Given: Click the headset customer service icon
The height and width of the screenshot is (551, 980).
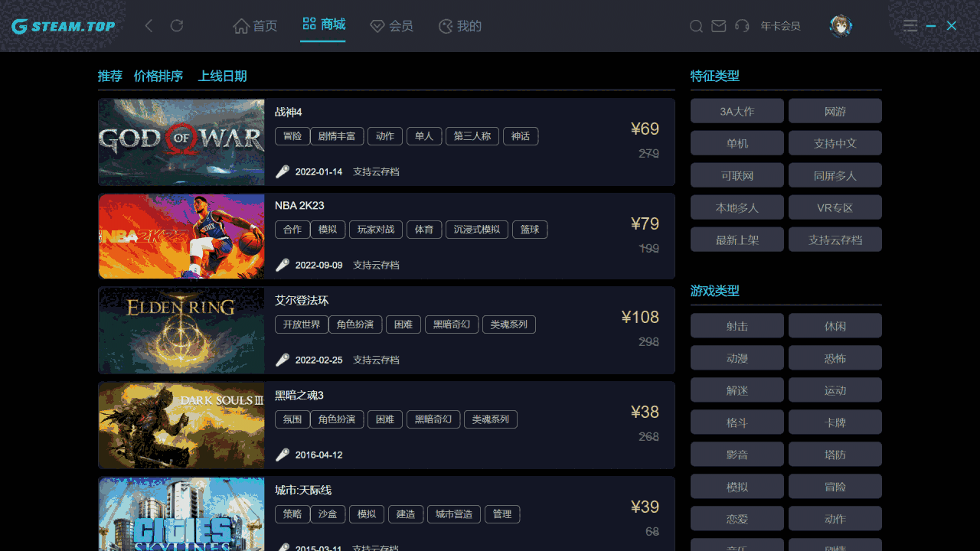Looking at the screenshot, I should pyautogui.click(x=740, y=25).
